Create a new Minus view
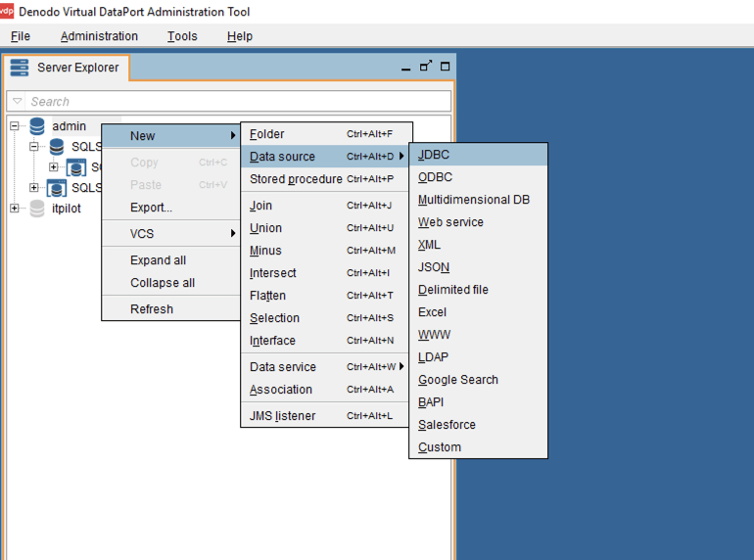754x560 pixels. point(324,251)
